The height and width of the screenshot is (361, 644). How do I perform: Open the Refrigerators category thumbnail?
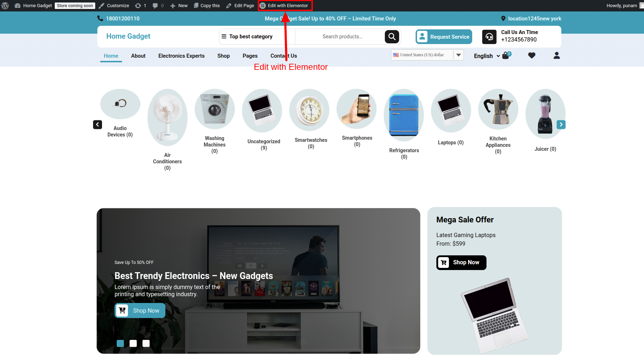click(x=404, y=115)
